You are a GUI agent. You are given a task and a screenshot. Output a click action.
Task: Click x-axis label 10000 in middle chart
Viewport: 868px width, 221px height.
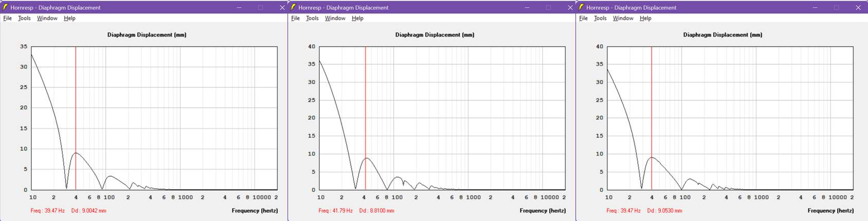point(550,197)
